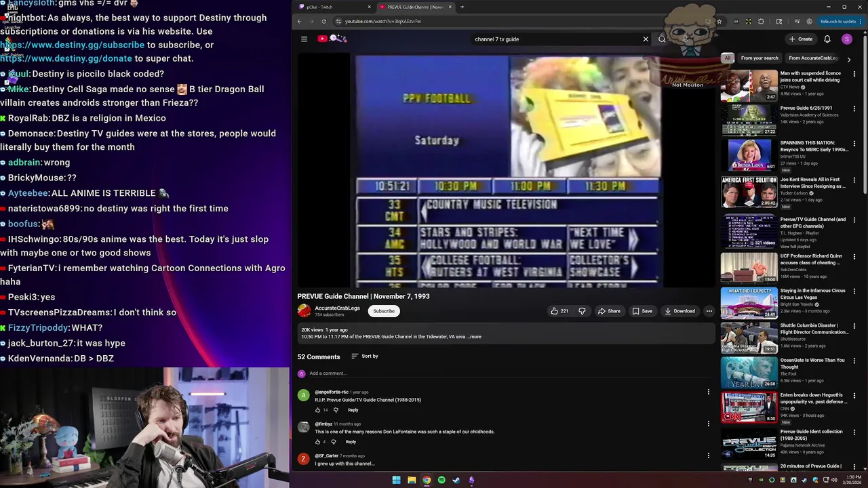Image resolution: width=868 pixels, height=488 pixels.
Task: Open Prevue/TV Guide Channel playlist
Action: (813, 222)
